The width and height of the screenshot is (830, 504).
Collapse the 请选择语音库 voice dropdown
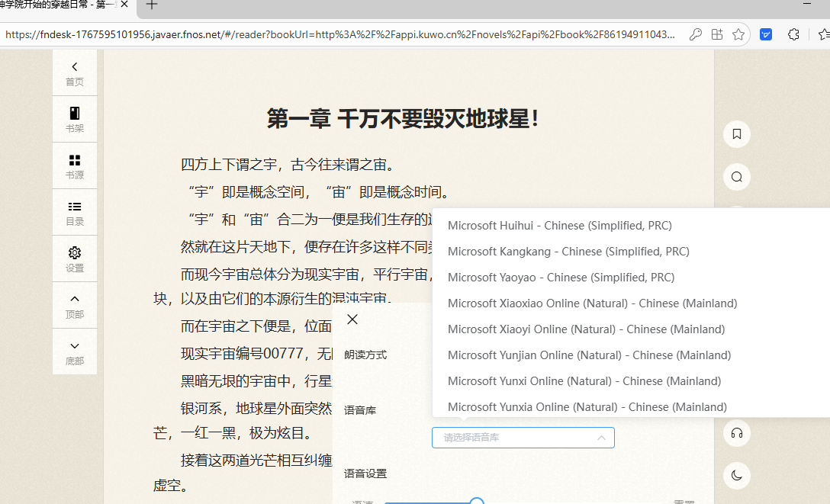tap(523, 438)
